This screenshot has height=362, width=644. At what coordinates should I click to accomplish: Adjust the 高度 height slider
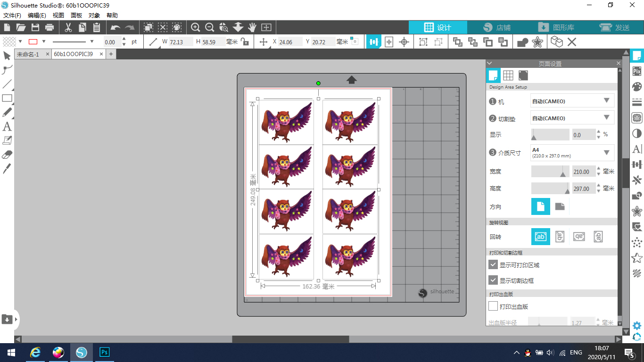(x=550, y=189)
